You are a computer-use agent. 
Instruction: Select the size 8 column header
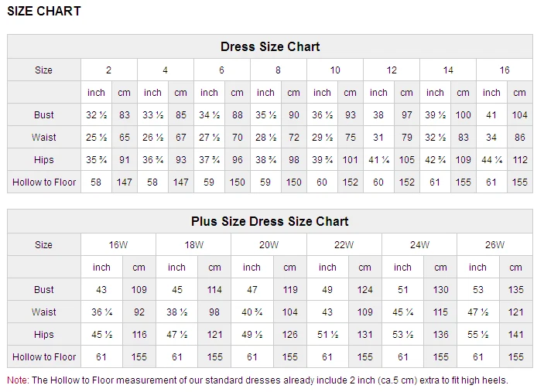point(278,70)
